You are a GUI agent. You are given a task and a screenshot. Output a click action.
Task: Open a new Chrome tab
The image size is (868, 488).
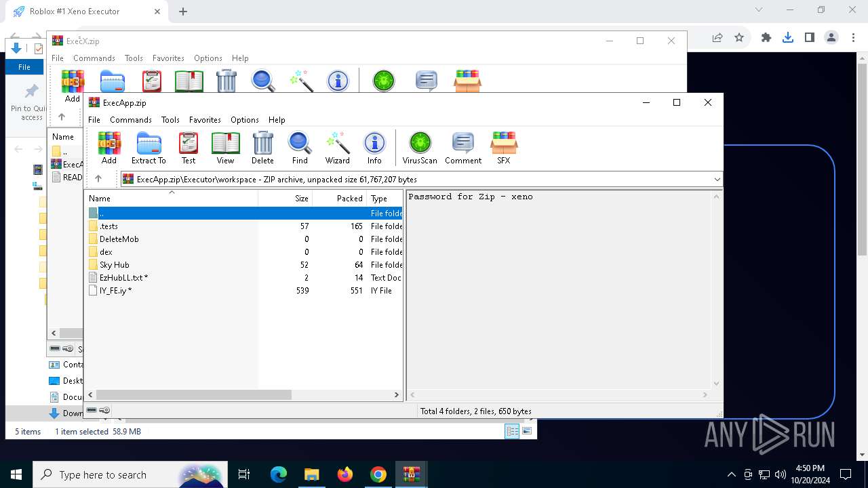coord(183,11)
